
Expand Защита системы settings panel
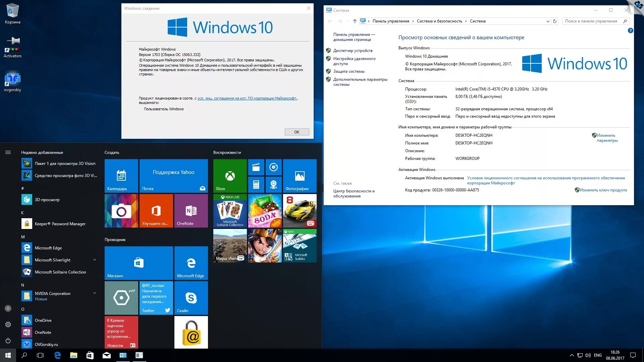[349, 71]
